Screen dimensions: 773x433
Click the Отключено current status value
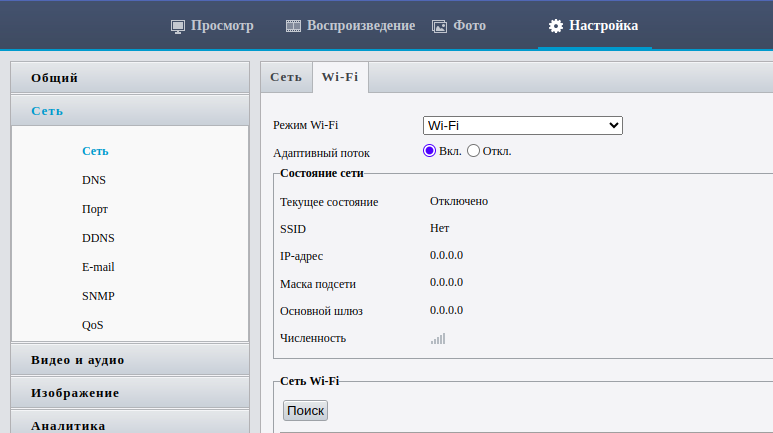click(x=459, y=201)
